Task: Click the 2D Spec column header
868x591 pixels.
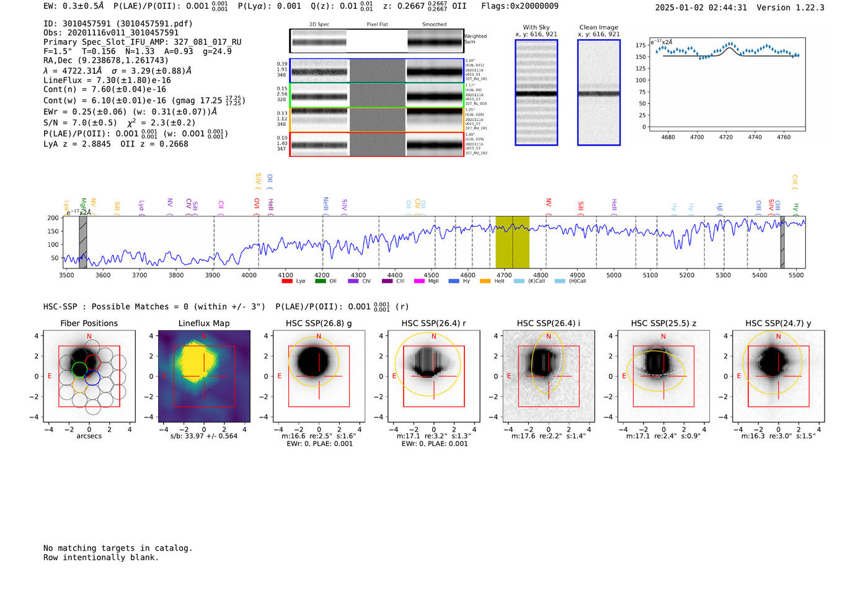Action: [319, 24]
